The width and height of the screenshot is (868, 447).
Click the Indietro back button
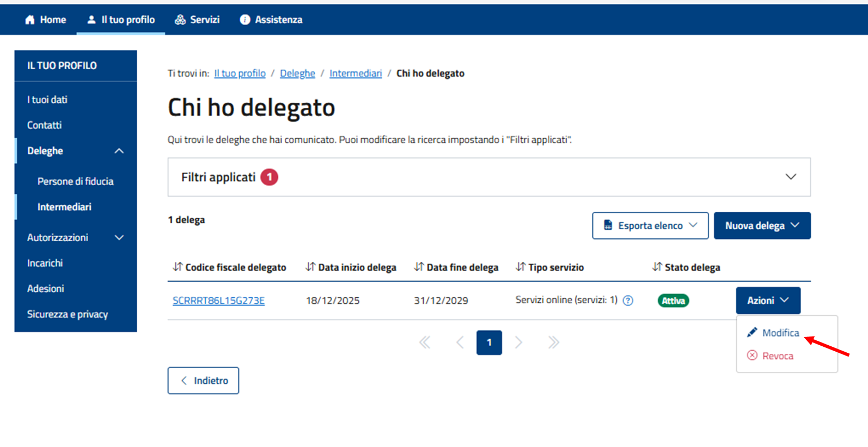[x=203, y=381]
